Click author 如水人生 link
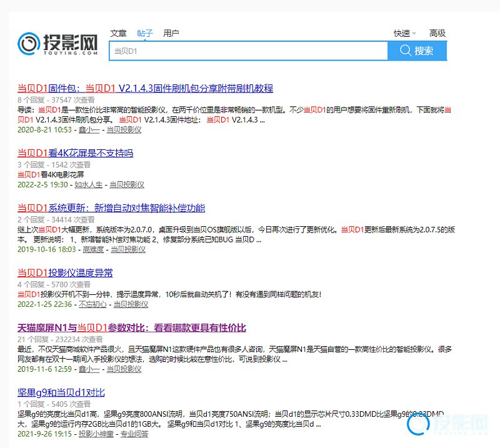This screenshot has width=500, height=448. coord(89,184)
